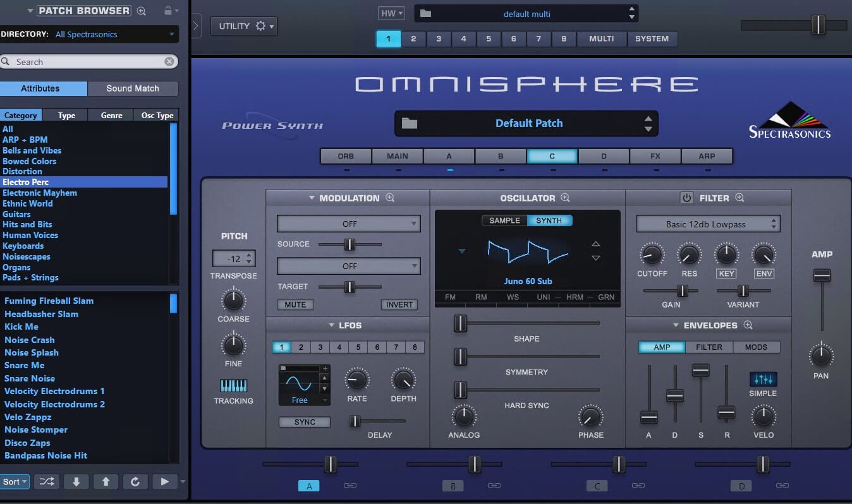Image resolution: width=852 pixels, height=504 pixels.
Task: Show the FILTER envelope
Action: (x=709, y=347)
